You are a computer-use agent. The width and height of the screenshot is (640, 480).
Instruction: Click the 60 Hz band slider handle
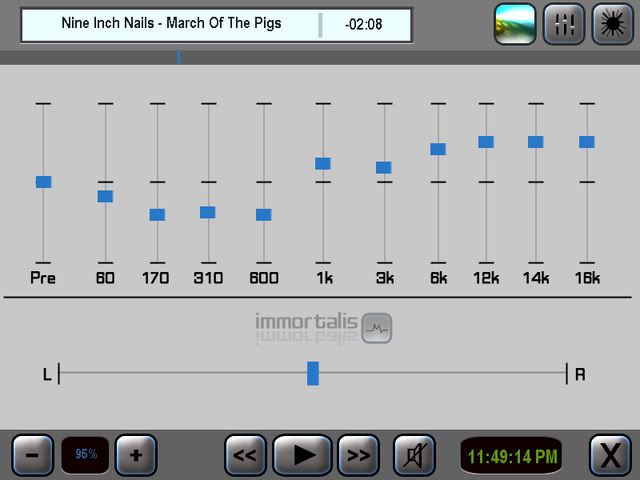point(105,196)
